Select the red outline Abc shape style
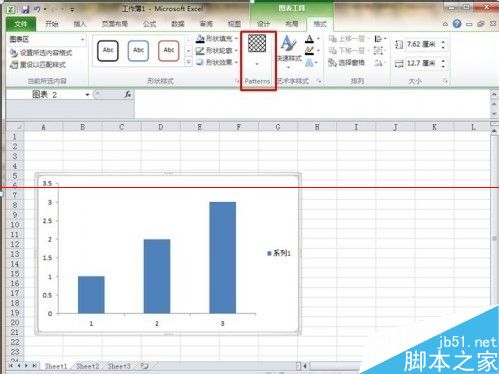 click(x=169, y=51)
